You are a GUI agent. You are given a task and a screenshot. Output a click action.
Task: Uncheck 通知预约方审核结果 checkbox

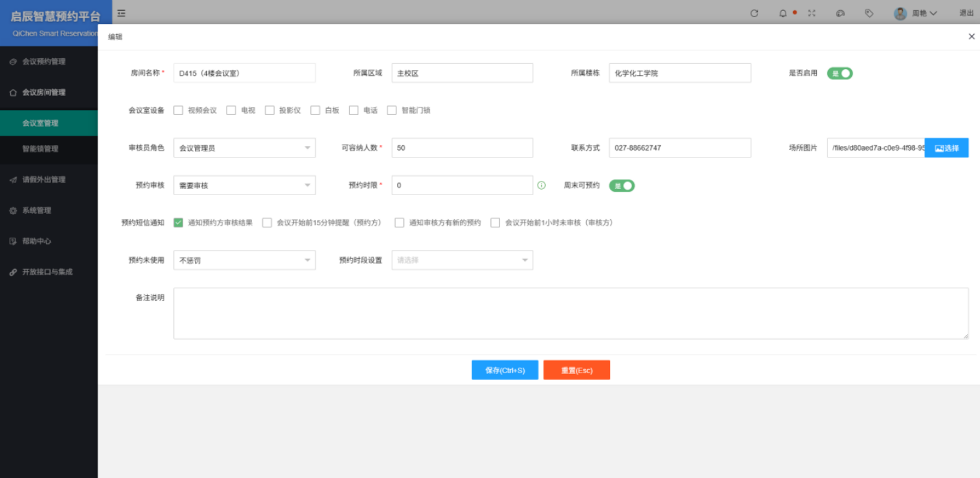point(179,223)
